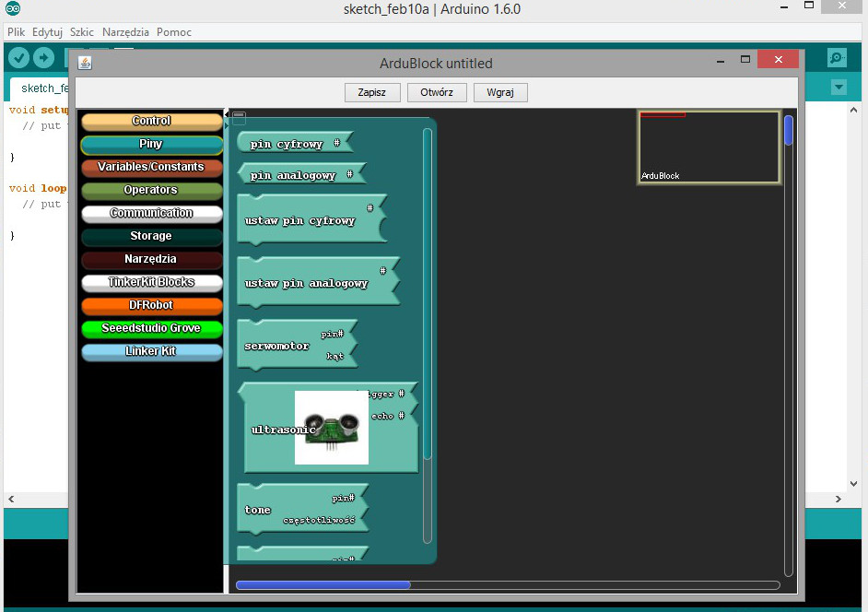This screenshot has width=868, height=612.
Task: Open Serial Monitor magnifier icon in Arduino window
Action: tap(837, 57)
